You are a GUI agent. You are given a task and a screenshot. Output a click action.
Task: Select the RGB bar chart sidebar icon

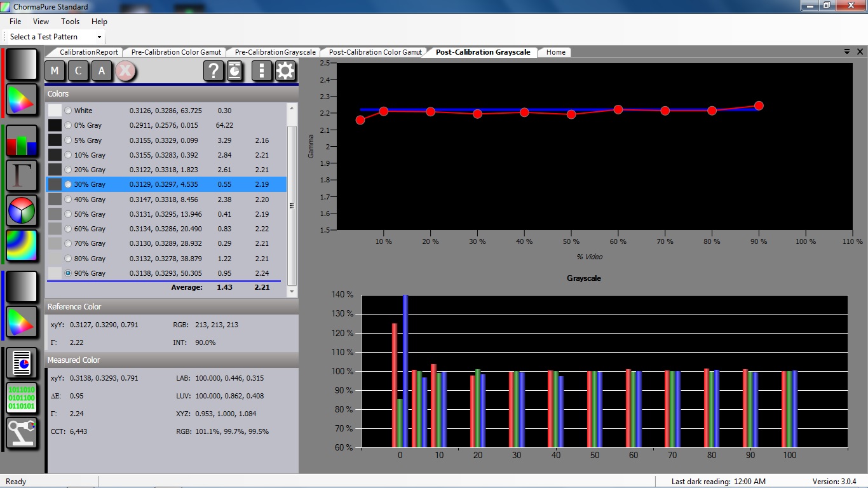click(21, 141)
